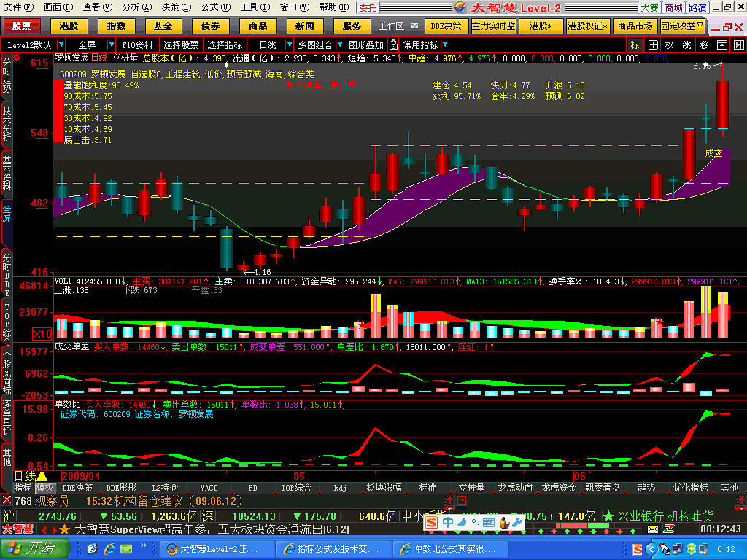Click the red right-arrow box in message bar
Viewport: 747px width, 560px height.
pos(462,500)
